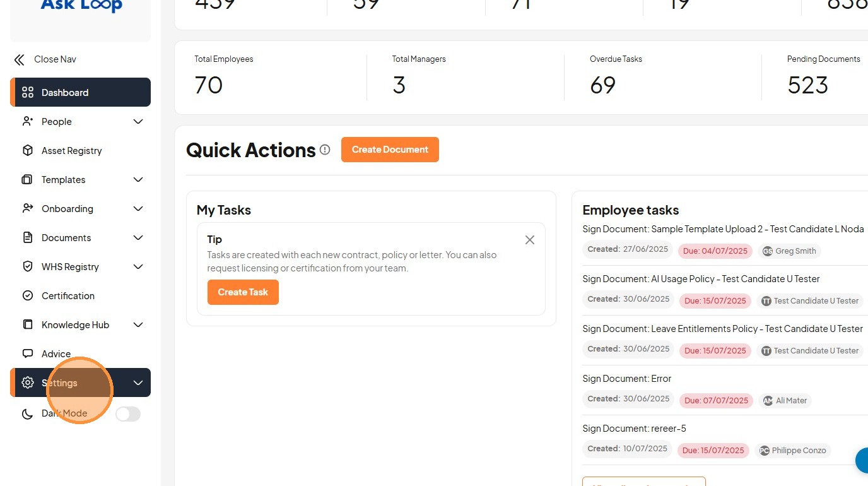Image resolution: width=868 pixels, height=486 pixels.
Task: Click the WHS Registry shield icon
Action: point(28,267)
